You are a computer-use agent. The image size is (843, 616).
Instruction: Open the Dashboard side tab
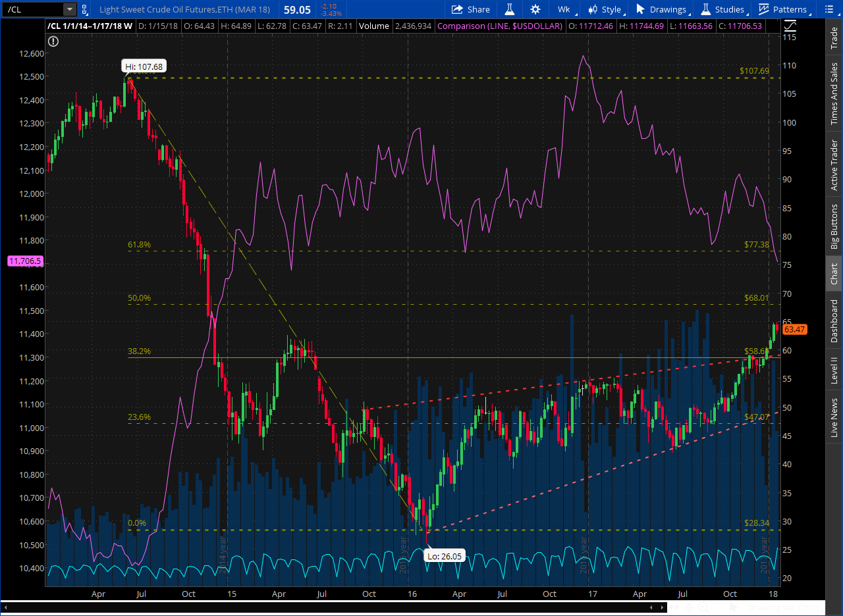[x=834, y=320]
